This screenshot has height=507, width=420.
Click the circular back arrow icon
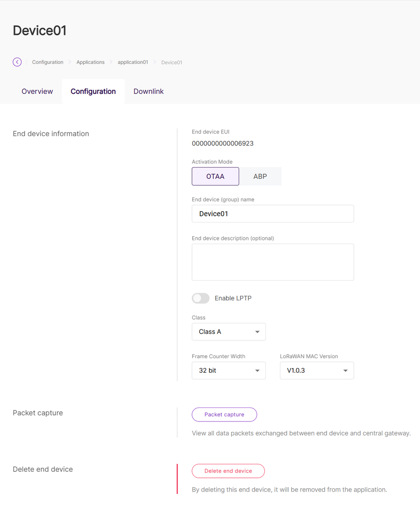tap(17, 62)
